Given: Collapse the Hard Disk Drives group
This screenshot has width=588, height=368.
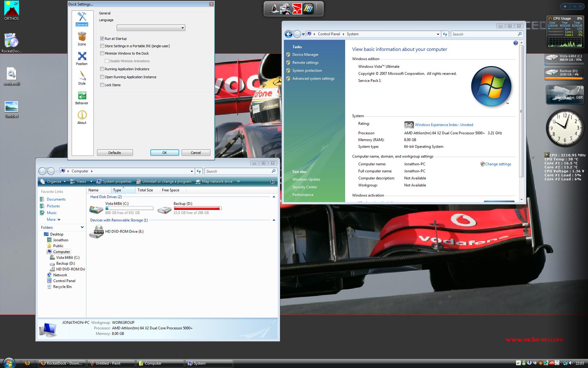Looking at the screenshot, I should click(274, 197).
